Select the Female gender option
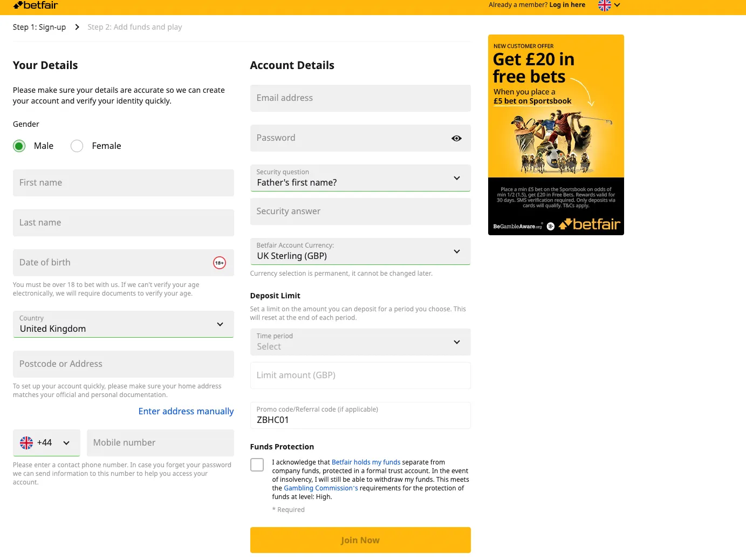 [77, 146]
